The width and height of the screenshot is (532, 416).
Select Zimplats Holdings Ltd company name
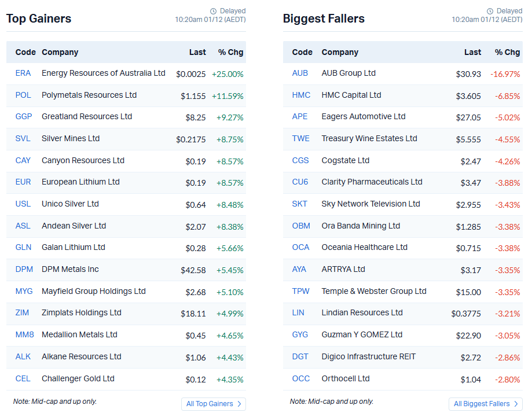[82, 313]
